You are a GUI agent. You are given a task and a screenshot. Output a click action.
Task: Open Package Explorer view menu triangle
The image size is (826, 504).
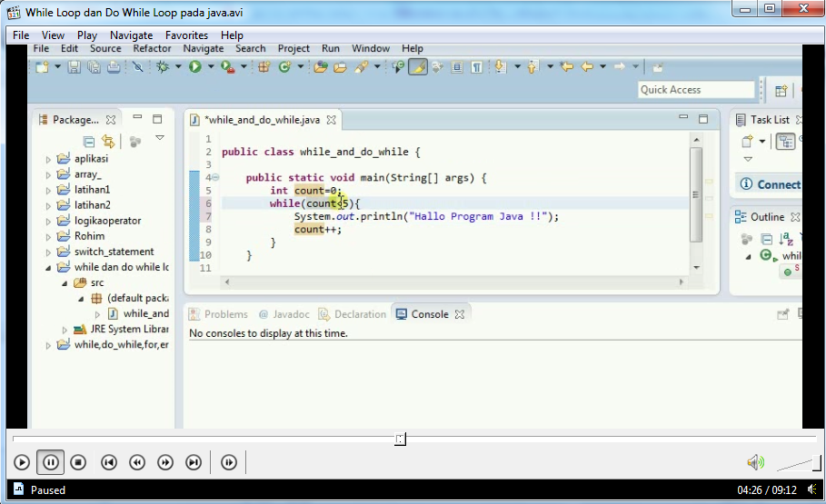[160, 138]
